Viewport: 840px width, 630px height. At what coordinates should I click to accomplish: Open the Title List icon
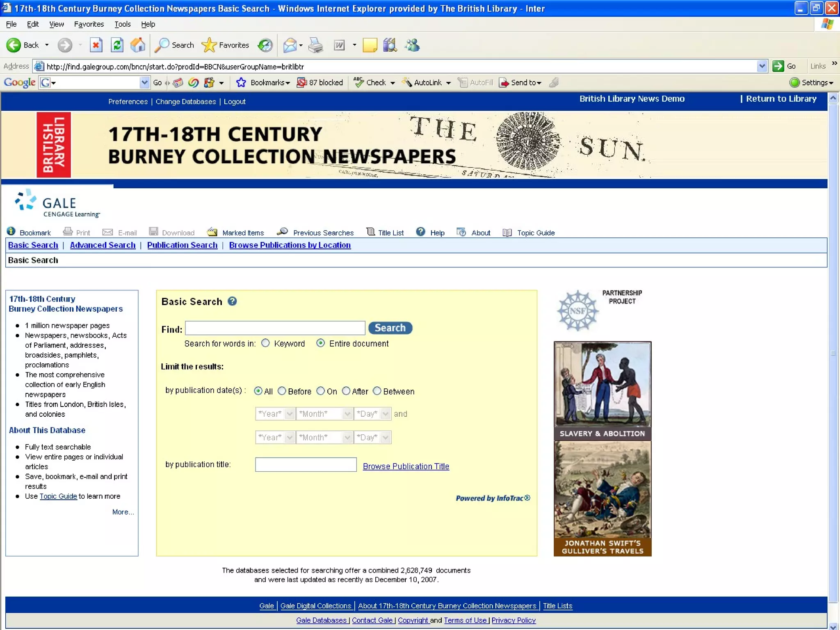(370, 232)
